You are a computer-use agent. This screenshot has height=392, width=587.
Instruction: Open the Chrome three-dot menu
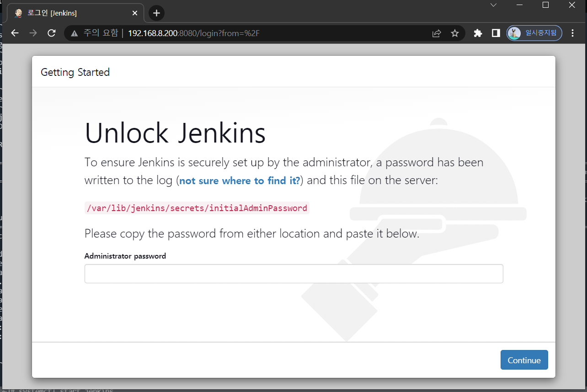573,33
